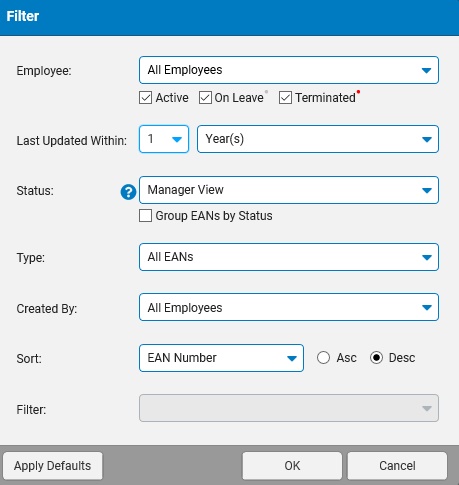Click the Filter dialog title bar
This screenshot has height=485, width=459.
[x=229, y=17]
